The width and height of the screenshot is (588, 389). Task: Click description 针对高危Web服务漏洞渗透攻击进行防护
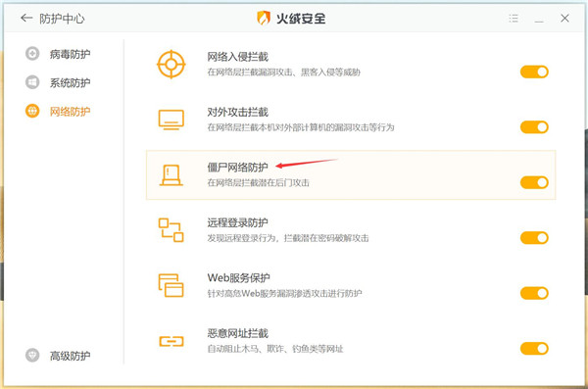(284, 294)
